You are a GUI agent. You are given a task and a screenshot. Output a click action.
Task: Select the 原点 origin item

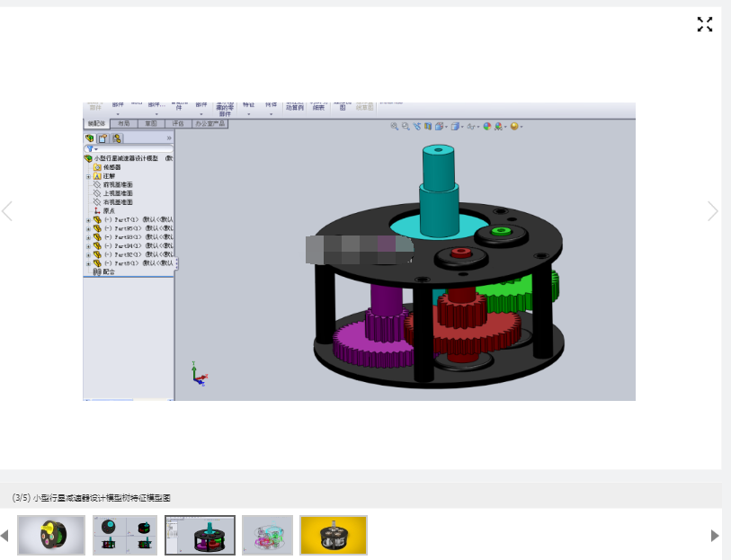[105, 211]
